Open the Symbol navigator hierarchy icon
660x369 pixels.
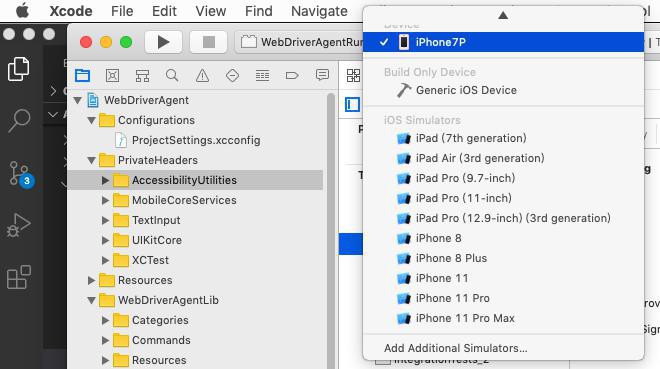pos(142,76)
